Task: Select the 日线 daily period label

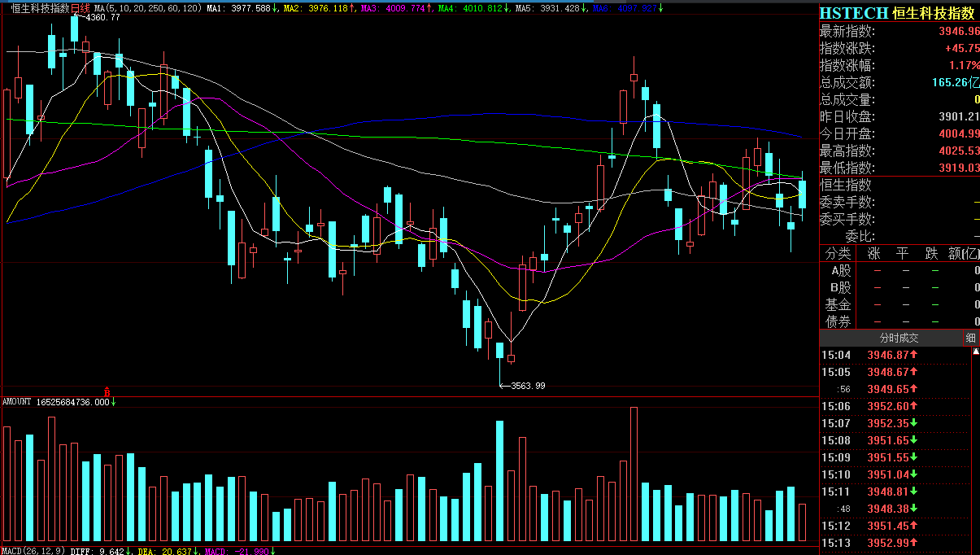Action: [x=81, y=8]
